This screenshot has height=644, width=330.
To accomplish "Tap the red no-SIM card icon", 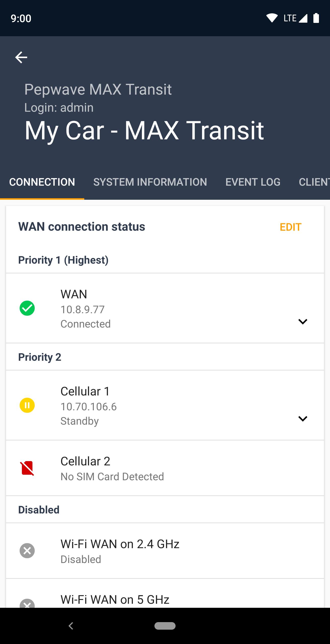I will coord(27,468).
